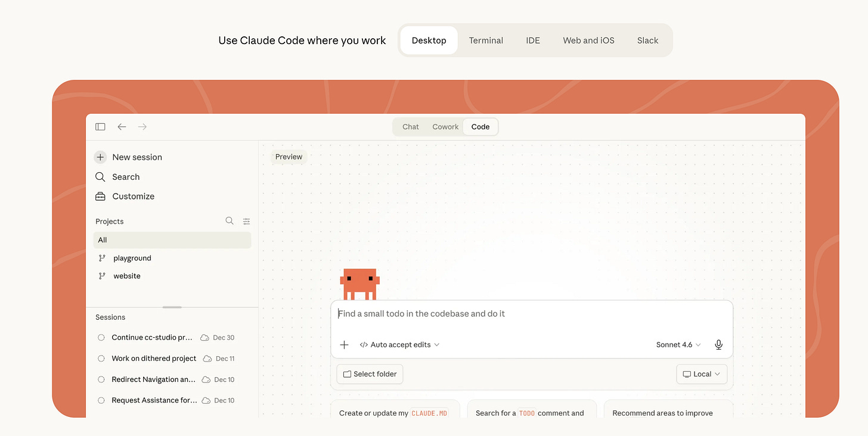Open the Redirect Navigation an… session
The image size is (868, 436).
pos(153,379)
